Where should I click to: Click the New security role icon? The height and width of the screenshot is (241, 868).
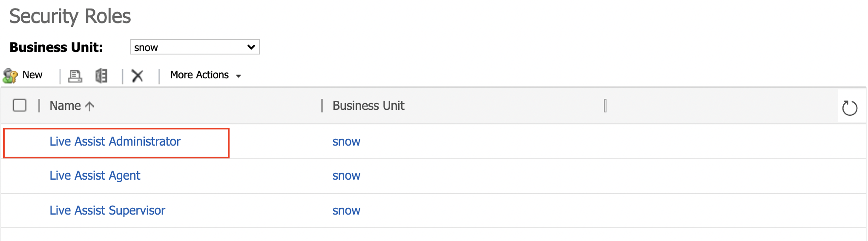coord(10,76)
